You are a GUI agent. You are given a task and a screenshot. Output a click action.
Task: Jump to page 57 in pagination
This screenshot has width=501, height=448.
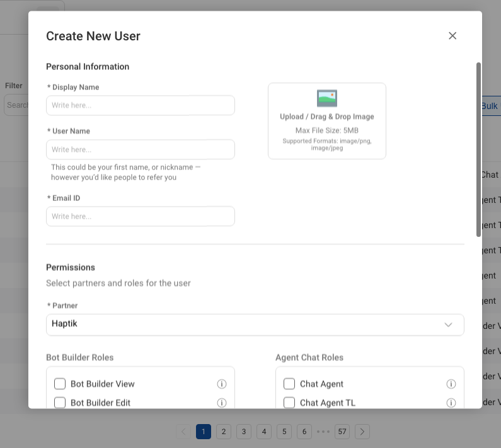[342, 432]
